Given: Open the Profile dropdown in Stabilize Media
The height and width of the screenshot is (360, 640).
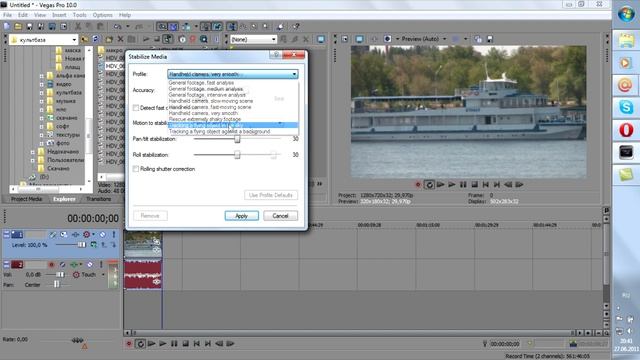Looking at the screenshot, I should [x=233, y=74].
